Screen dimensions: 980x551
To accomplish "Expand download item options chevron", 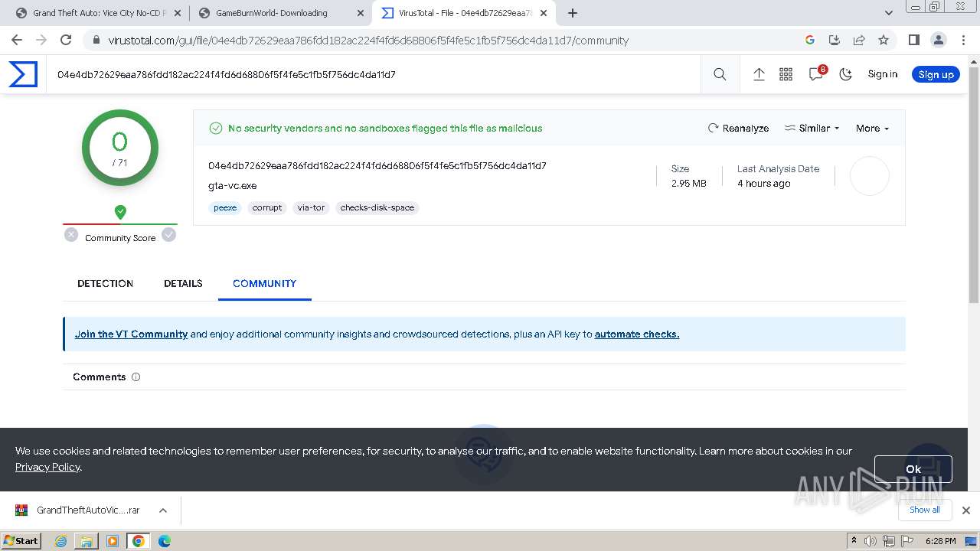I will (x=162, y=510).
